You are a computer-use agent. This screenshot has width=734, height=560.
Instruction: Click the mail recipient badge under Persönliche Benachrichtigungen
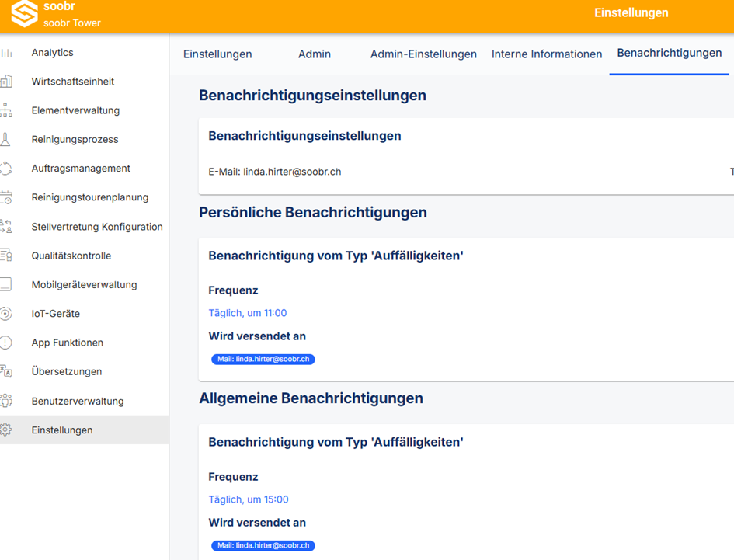tap(263, 359)
